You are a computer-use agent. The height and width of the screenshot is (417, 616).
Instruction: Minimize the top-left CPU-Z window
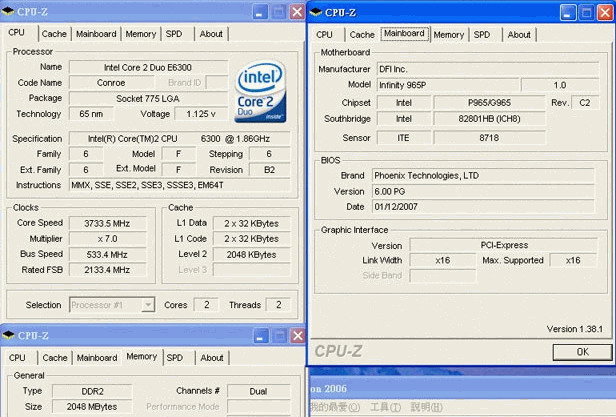pyautogui.click(x=260, y=12)
